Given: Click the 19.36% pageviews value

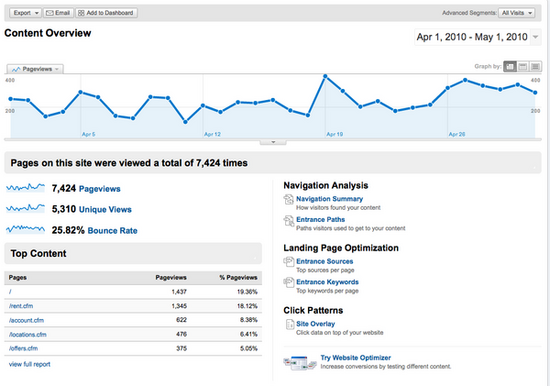Looking at the screenshot, I should (247, 292).
